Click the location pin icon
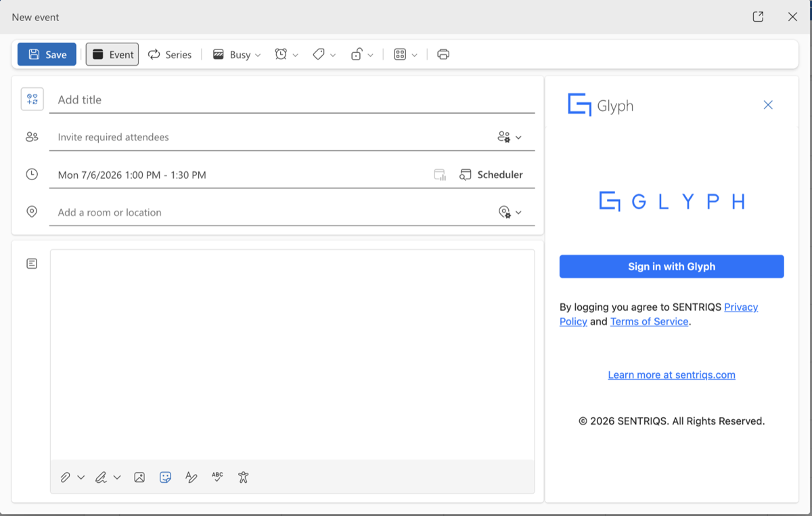Screen dimensions: 812x516 32,212
